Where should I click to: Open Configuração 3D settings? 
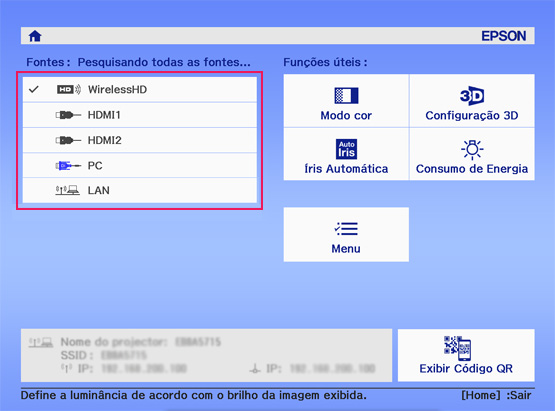tap(472, 101)
